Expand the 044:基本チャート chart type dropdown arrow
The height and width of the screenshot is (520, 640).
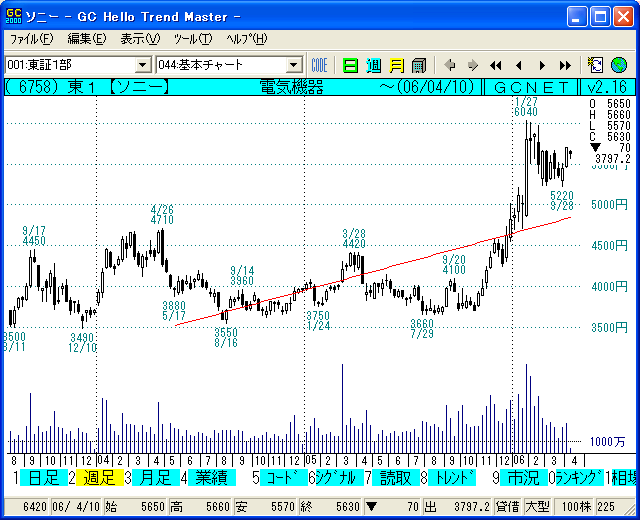pyautogui.click(x=293, y=65)
